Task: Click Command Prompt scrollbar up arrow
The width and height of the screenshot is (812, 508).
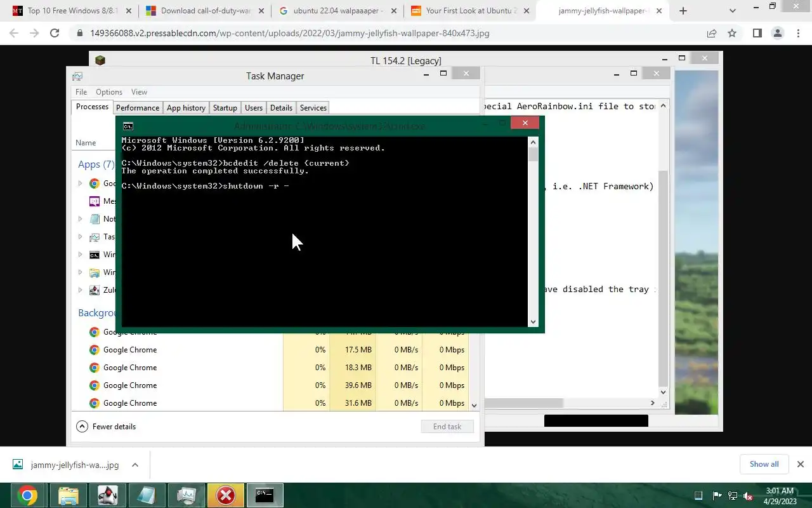Action: (533, 142)
